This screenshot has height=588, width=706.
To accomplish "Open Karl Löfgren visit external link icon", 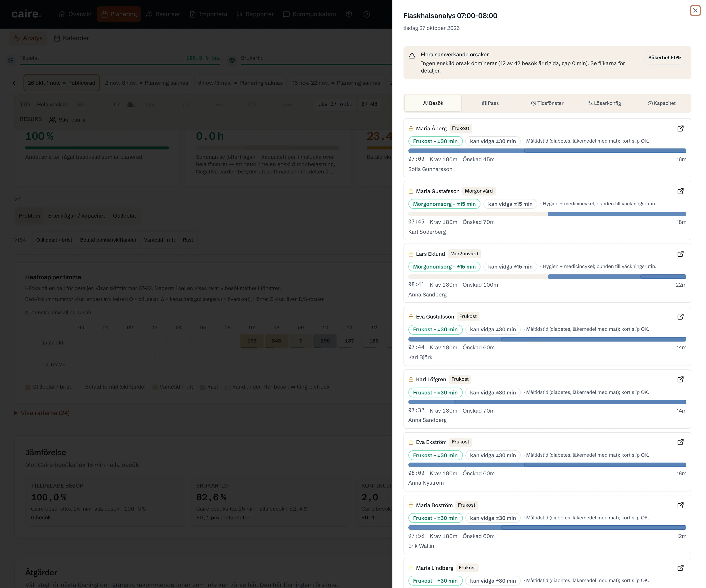I will [680, 379].
